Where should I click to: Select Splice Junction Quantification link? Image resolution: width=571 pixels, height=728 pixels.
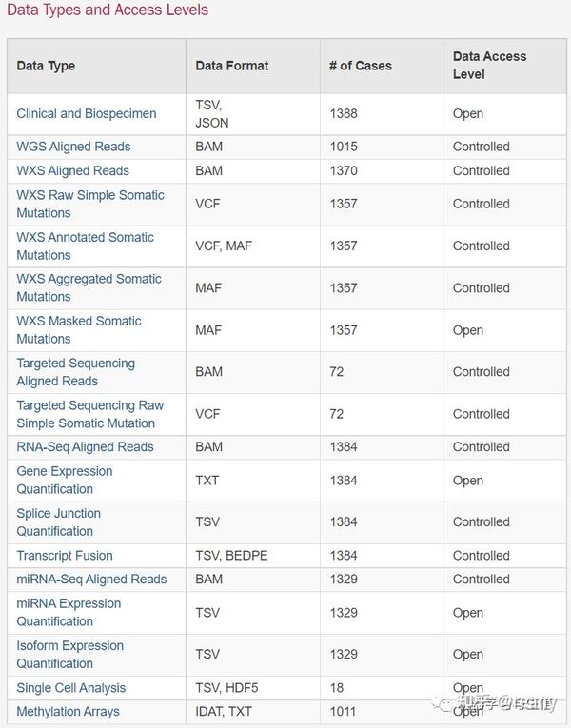pos(58,513)
